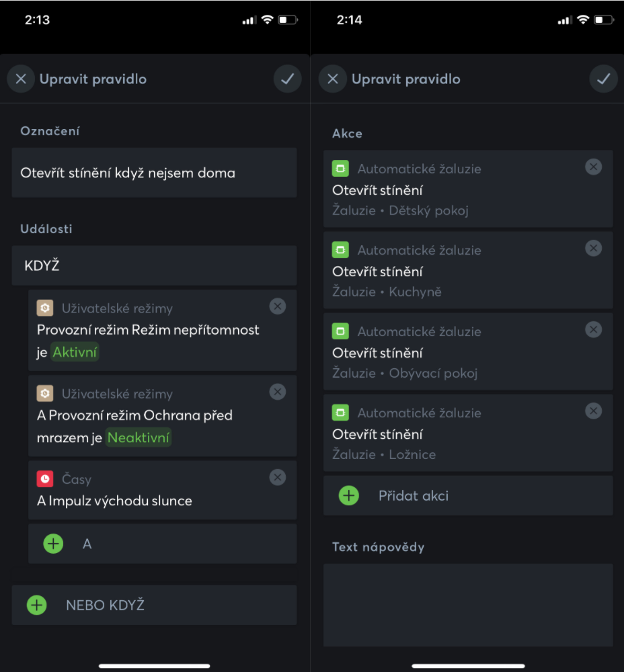Image resolution: width=624 pixels, height=672 pixels.
Task: Delete Obývací pokoj blinds action
Action: point(593,329)
